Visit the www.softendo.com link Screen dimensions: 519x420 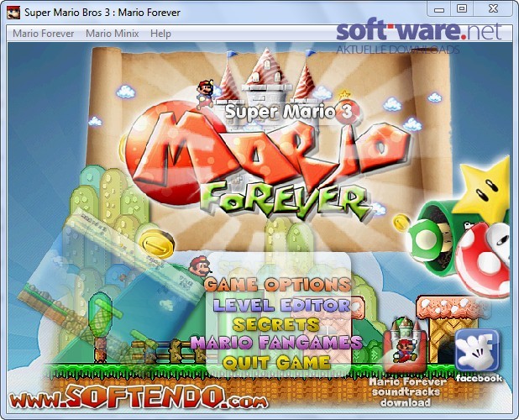pyautogui.click(x=139, y=397)
